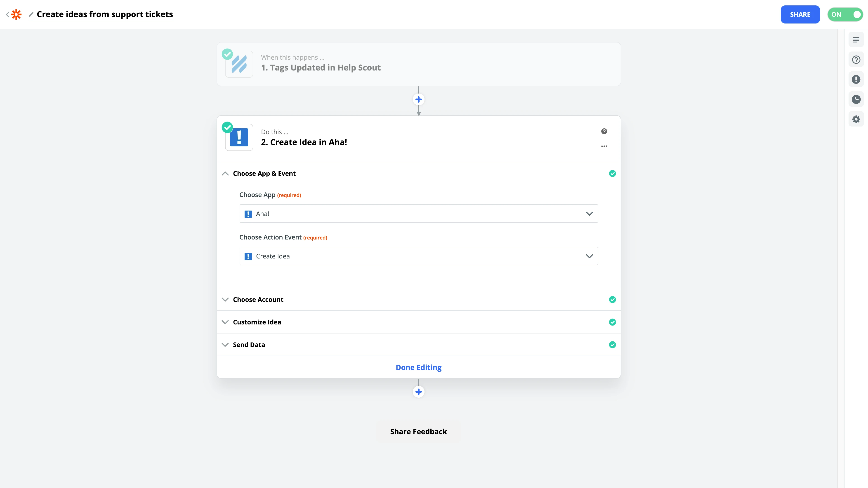Click the Zapier logo in the header

pos(16,14)
